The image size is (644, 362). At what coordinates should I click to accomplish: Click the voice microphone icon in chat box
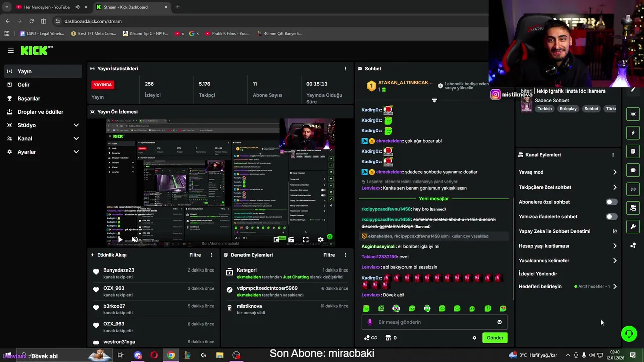coord(370,322)
